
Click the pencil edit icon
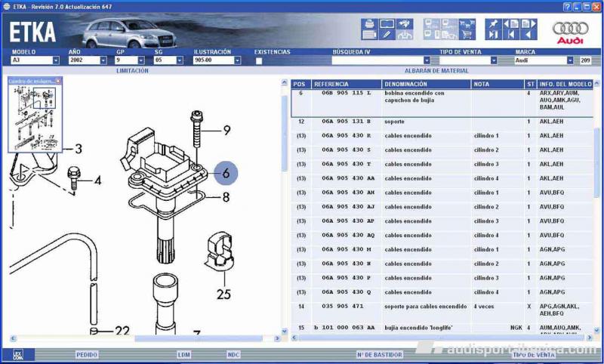tap(387, 35)
